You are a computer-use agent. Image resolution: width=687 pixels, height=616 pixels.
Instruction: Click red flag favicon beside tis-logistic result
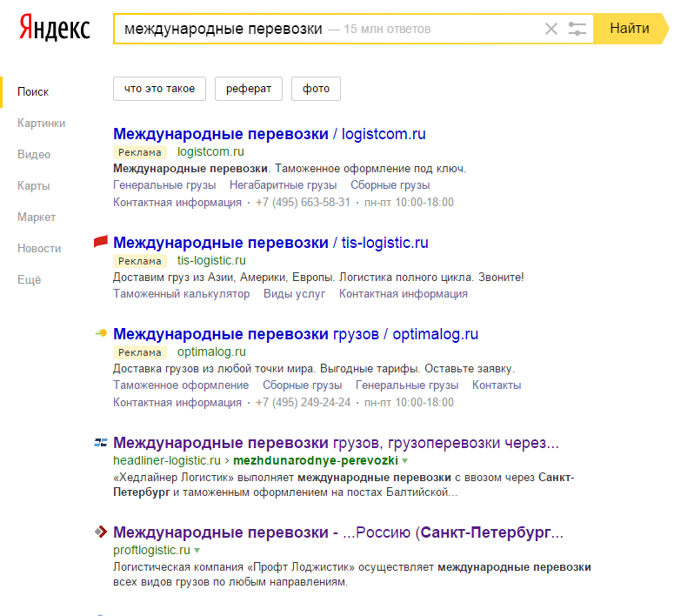(x=100, y=242)
